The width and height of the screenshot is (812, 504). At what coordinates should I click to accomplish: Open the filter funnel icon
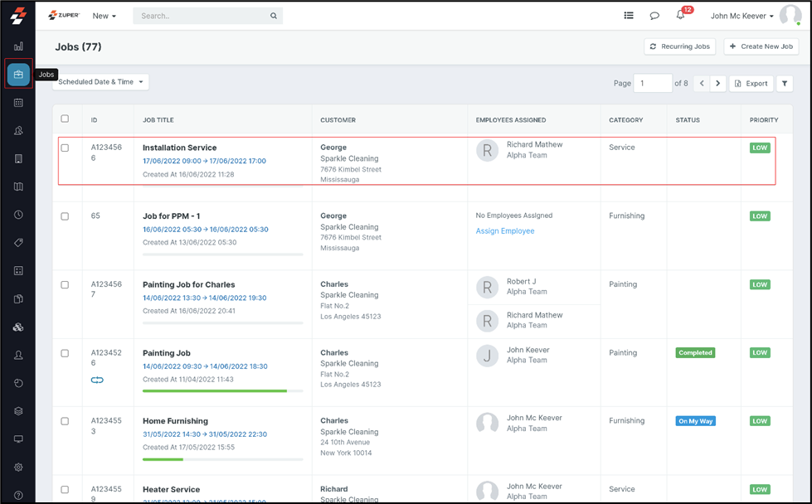coord(785,84)
